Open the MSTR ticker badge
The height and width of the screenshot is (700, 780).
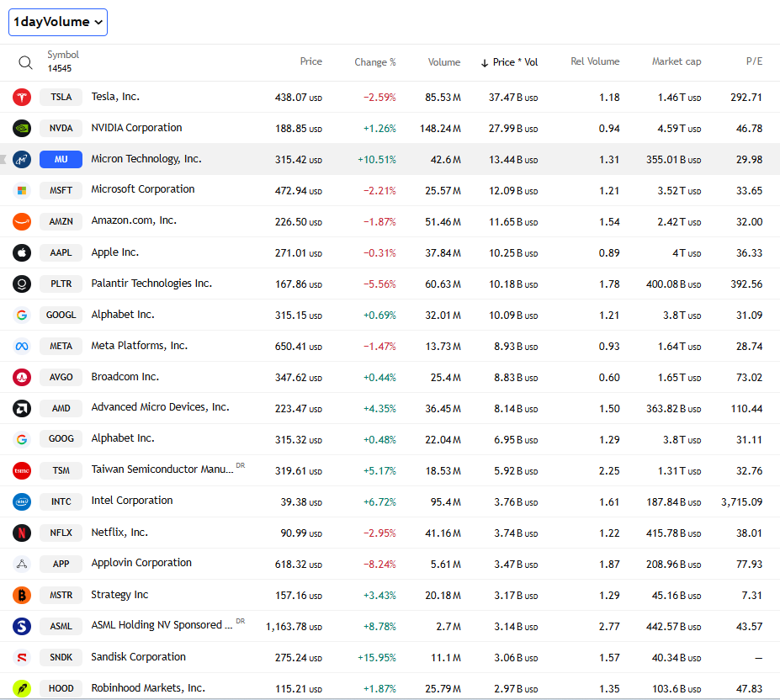61,595
